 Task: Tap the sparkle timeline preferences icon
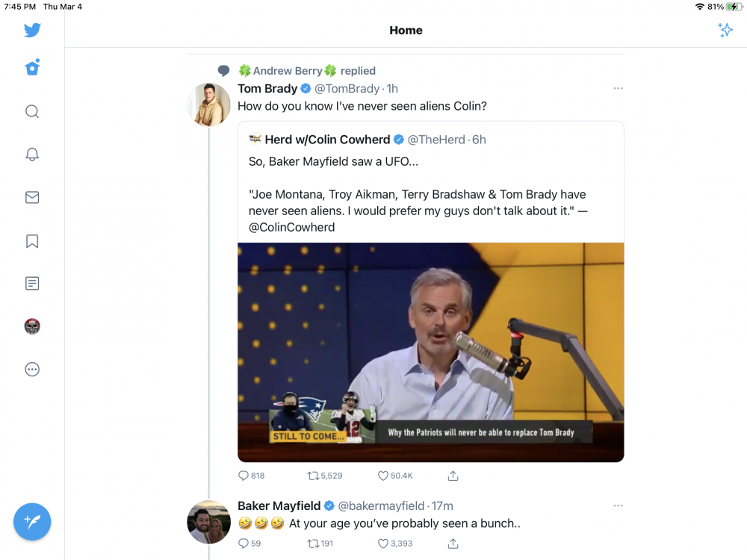(725, 30)
